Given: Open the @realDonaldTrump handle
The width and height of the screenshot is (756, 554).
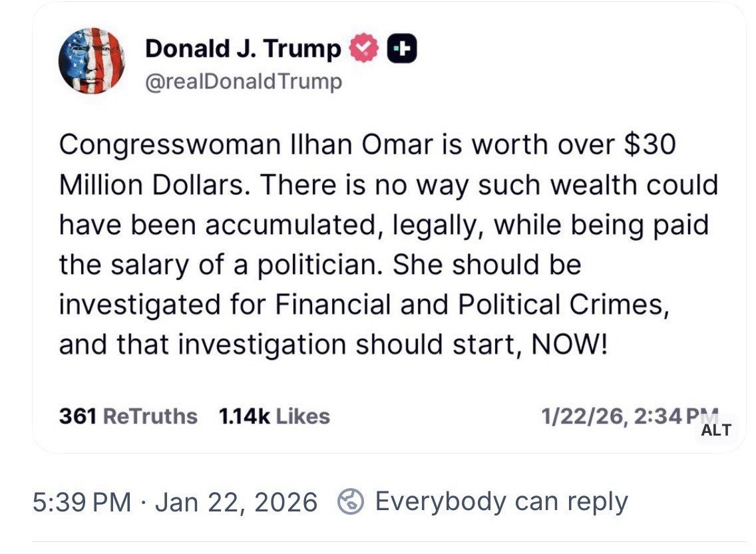Looking at the screenshot, I should [x=244, y=82].
